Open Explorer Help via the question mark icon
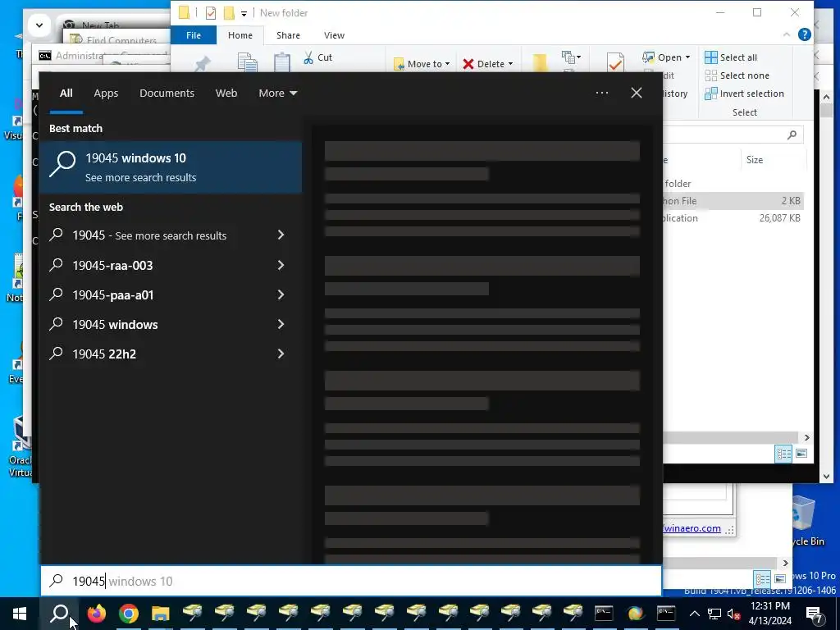 coord(804,34)
